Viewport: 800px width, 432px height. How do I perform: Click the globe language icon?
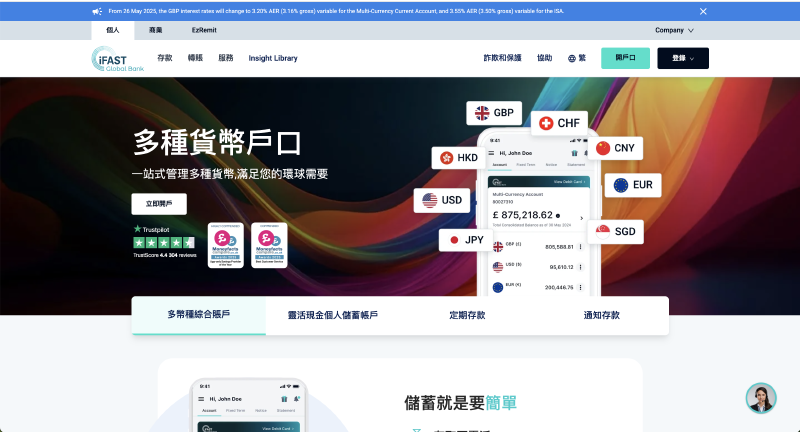[572, 59]
